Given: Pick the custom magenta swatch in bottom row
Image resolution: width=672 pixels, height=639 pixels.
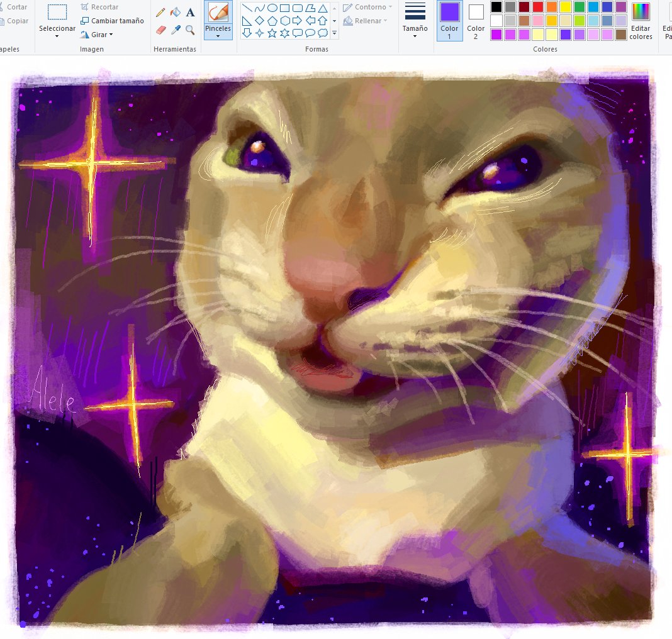Looking at the screenshot, I should tap(496, 35).
